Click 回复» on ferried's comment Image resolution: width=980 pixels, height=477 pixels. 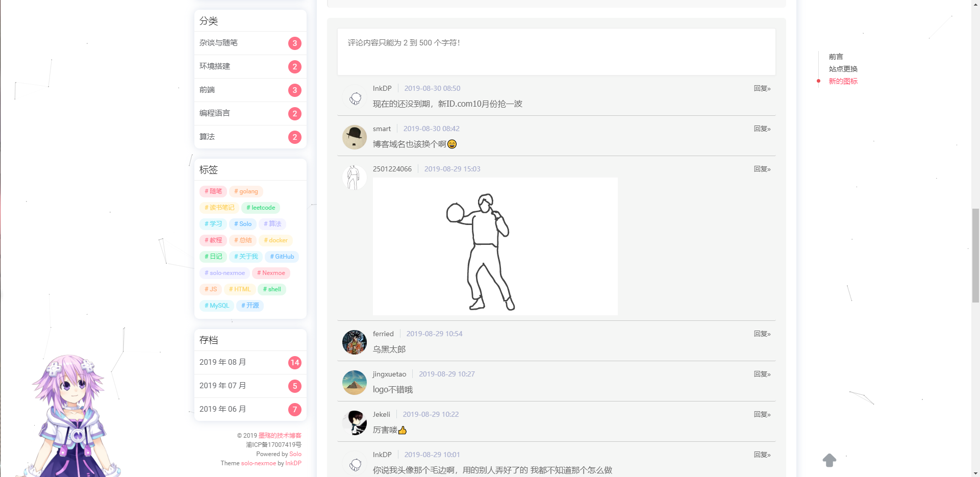click(x=761, y=334)
